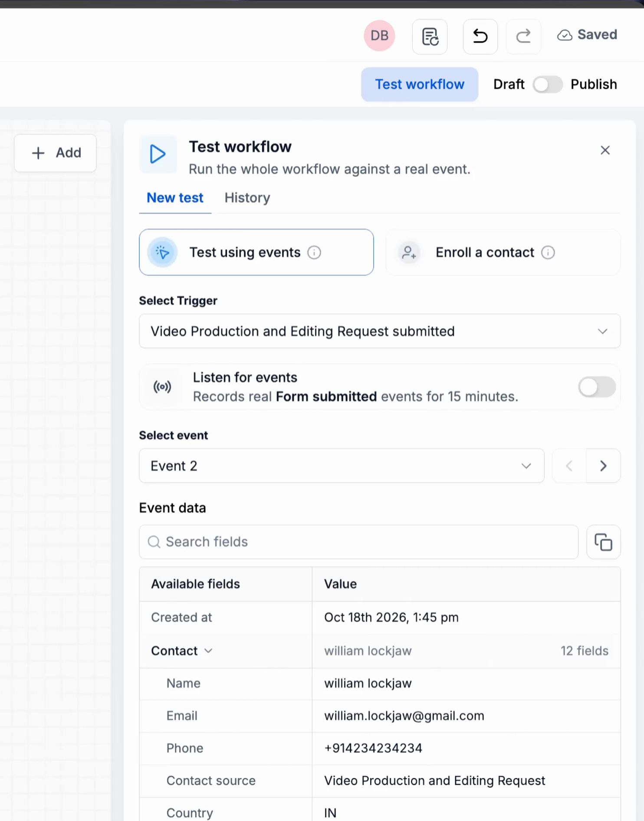Image resolution: width=644 pixels, height=821 pixels.
Task: Click the Draft label
Action: click(x=509, y=84)
